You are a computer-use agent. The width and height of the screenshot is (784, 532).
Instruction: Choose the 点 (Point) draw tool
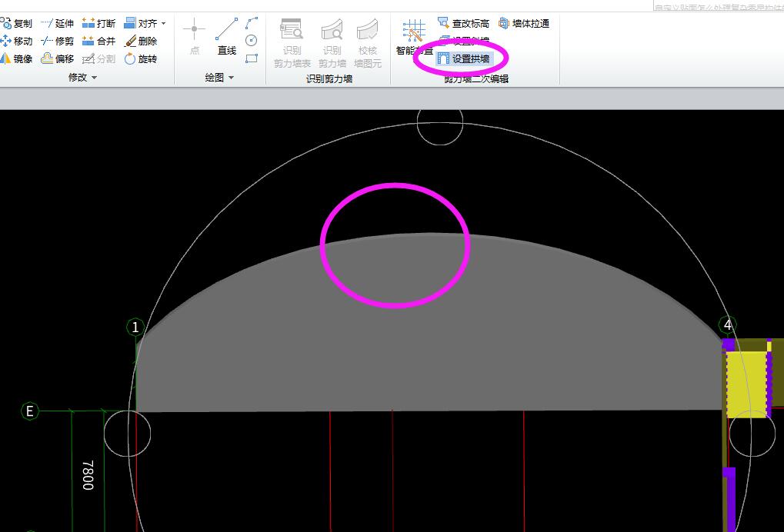point(194,36)
